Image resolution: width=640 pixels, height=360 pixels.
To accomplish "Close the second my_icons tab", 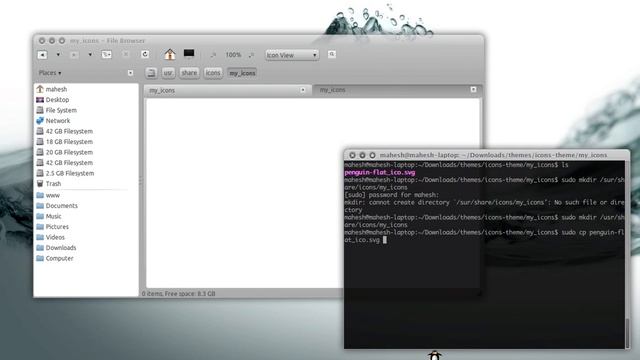I will (473, 89).
